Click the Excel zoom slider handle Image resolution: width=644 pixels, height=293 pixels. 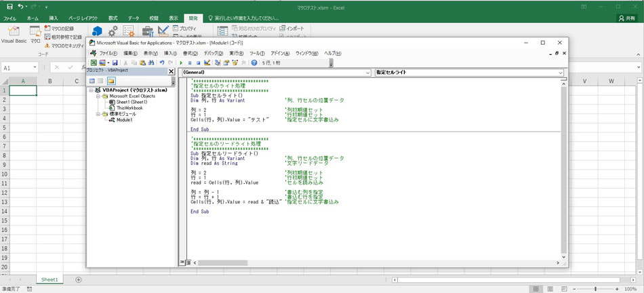[595, 290]
